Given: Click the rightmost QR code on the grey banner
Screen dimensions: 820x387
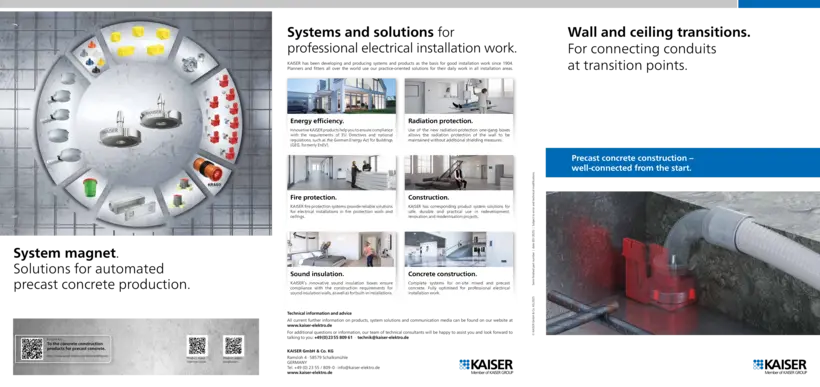Looking at the screenshot, I should (233, 346).
